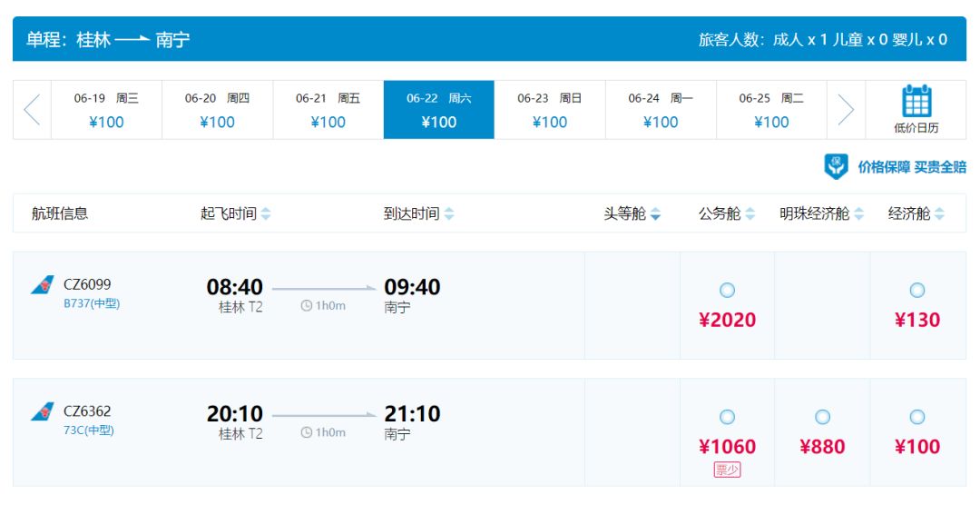The image size is (980, 505).
Task: Click flight number CZ6099
Action: (87, 284)
